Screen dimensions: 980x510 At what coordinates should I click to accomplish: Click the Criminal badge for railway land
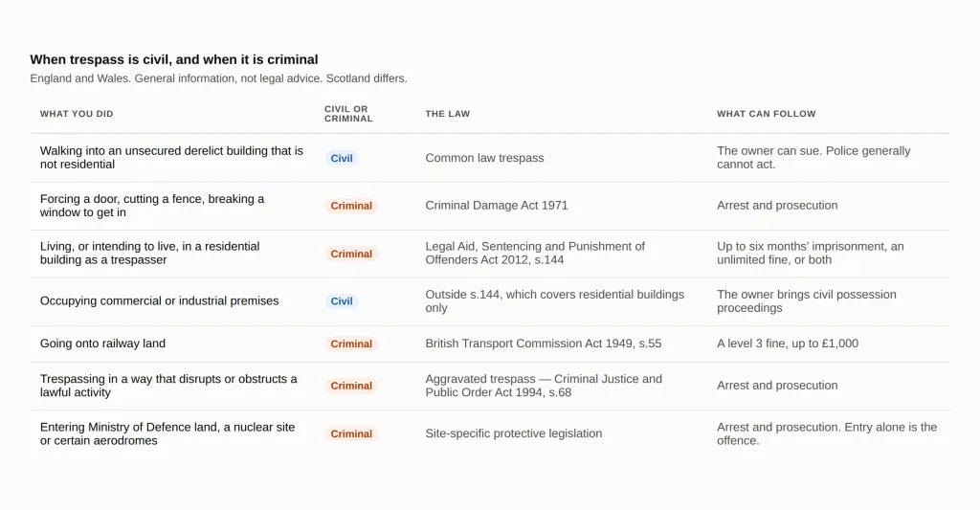[351, 344]
